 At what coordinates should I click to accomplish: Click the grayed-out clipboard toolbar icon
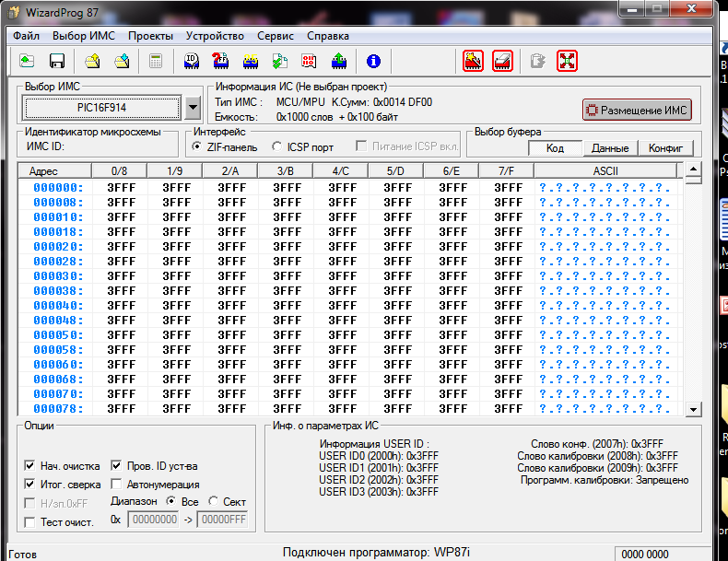537,61
